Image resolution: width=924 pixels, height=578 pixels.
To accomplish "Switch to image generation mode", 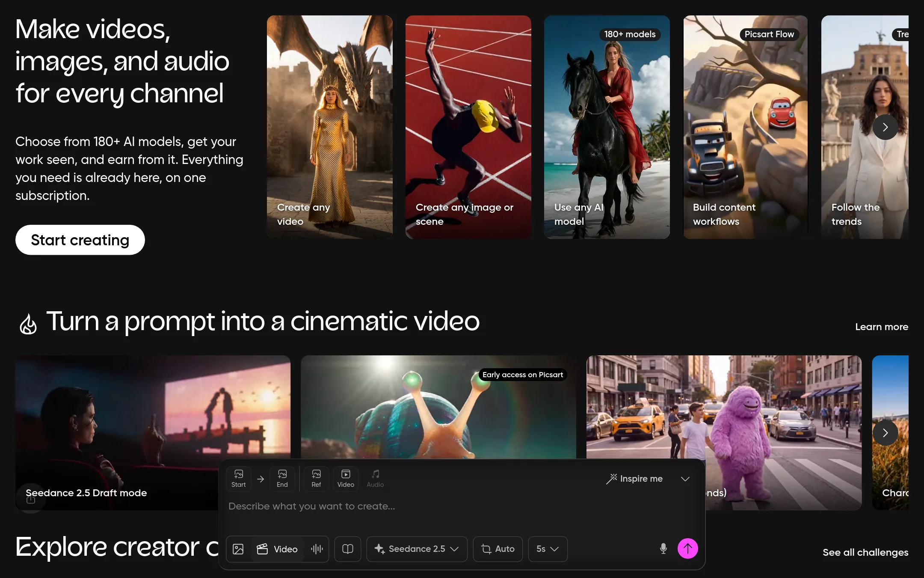I will (238, 549).
